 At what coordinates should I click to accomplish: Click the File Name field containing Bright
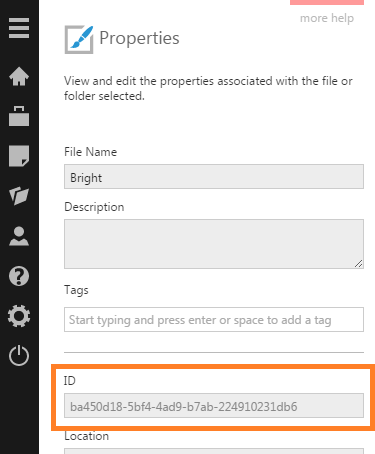(x=214, y=177)
